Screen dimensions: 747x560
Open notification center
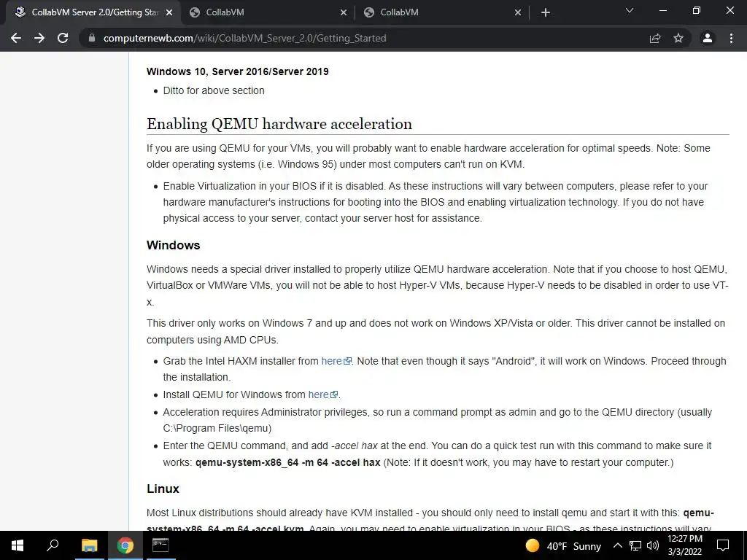click(x=723, y=545)
